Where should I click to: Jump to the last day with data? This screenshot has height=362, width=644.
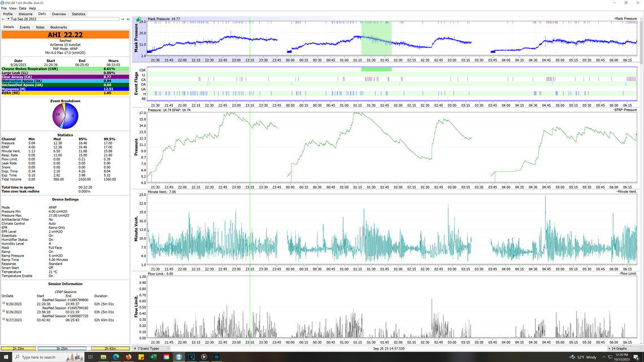click(x=128, y=19)
